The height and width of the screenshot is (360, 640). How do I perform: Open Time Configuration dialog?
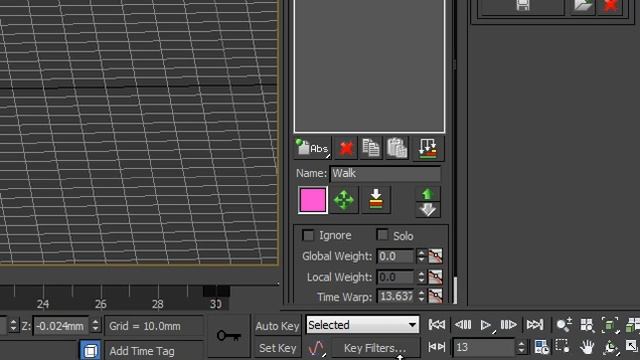click(x=542, y=347)
